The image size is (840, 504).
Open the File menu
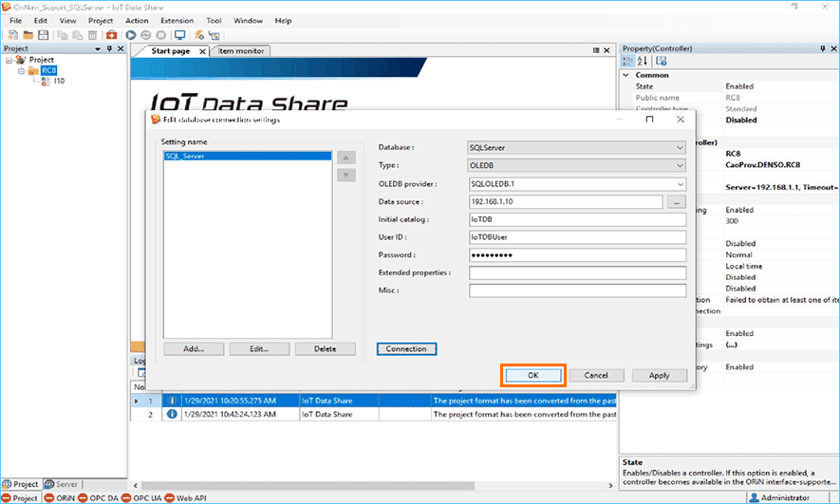[x=15, y=20]
